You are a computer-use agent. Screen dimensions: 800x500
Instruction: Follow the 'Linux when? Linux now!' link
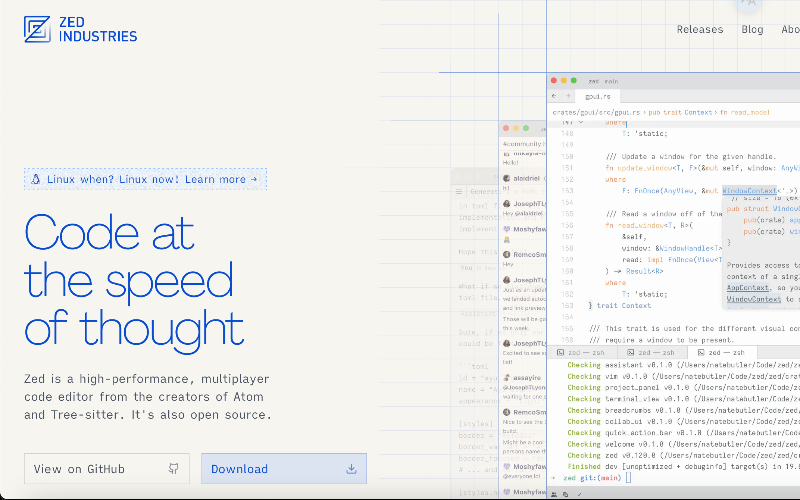[x=146, y=180]
